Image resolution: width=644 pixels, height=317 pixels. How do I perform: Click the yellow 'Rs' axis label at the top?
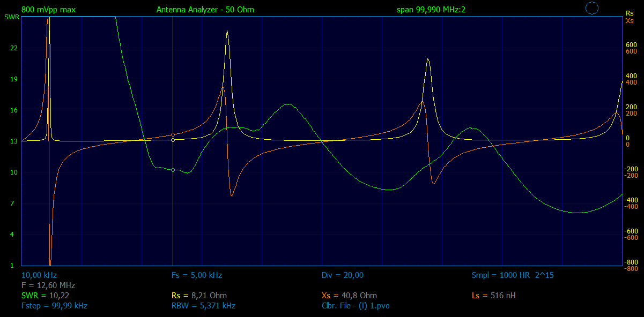point(630,13)
